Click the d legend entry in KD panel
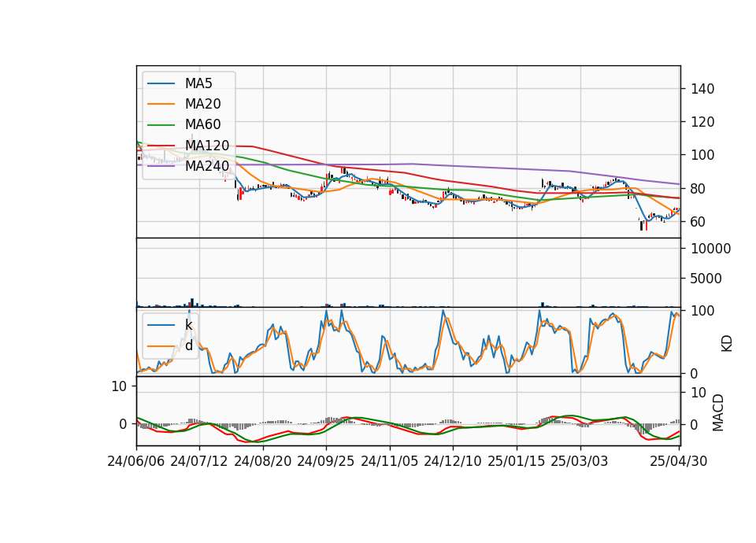This screenshot has height=543, width=756. pyautogui.click(x=189, y=345)
